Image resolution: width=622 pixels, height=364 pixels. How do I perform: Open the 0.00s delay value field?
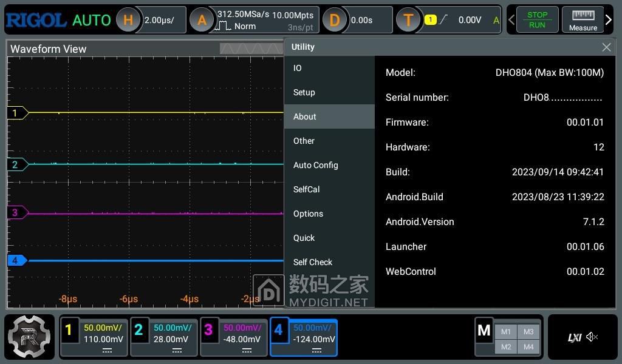click(x=361, y=20)
